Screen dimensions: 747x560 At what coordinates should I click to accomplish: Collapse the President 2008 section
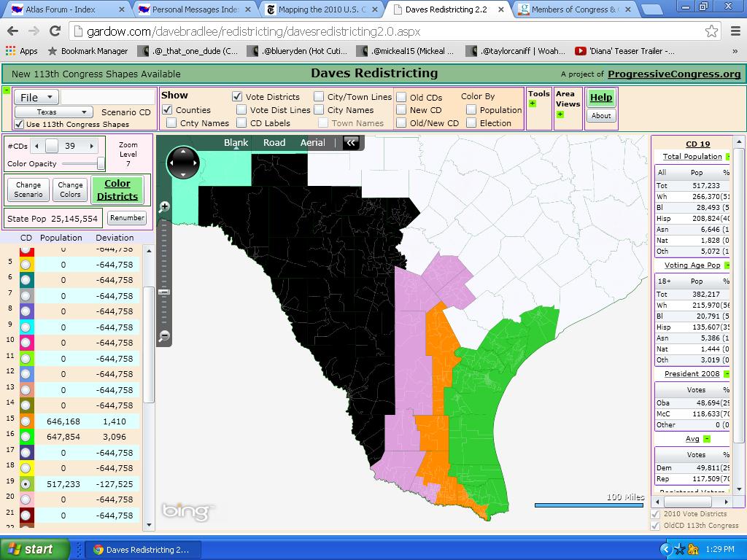(x=727, y=374)
